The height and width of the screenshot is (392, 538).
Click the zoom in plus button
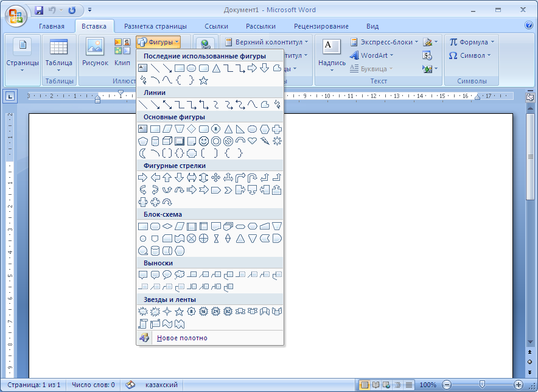coord(519,385)
